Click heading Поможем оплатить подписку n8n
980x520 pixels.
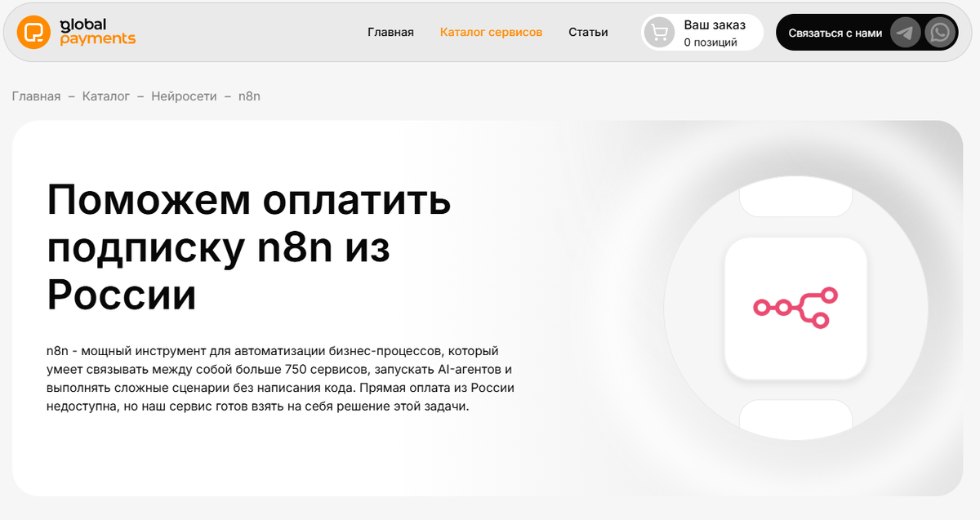coord(249,247)
